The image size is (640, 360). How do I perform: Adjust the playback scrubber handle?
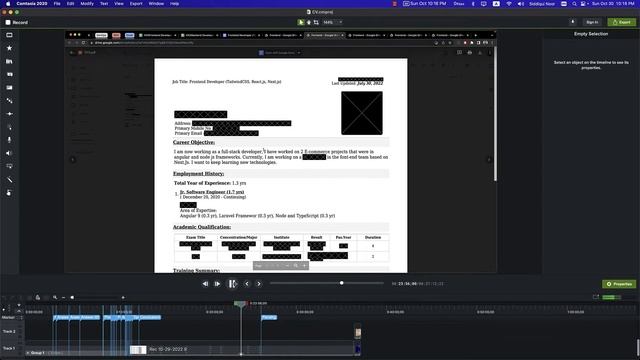[x=342, y=283]
